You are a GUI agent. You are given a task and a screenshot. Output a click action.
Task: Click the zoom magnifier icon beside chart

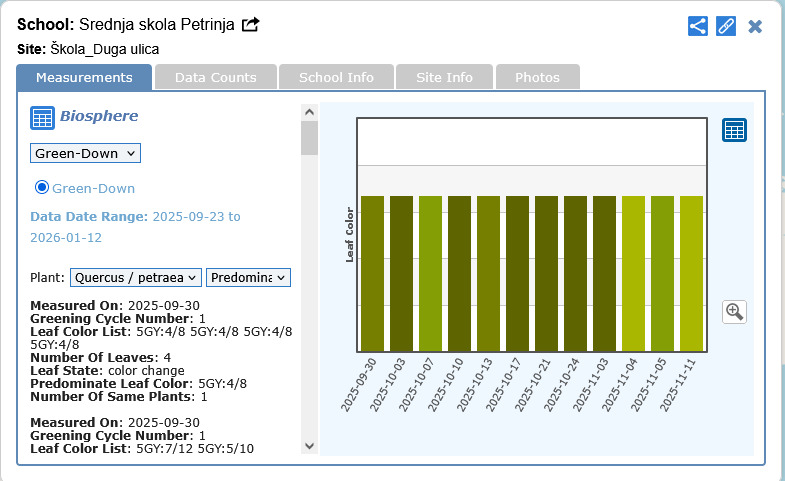click(x=734, y=312)
